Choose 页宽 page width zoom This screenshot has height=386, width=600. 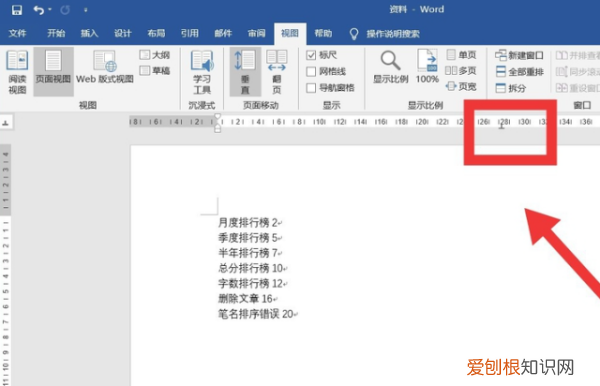pos(461,87)
